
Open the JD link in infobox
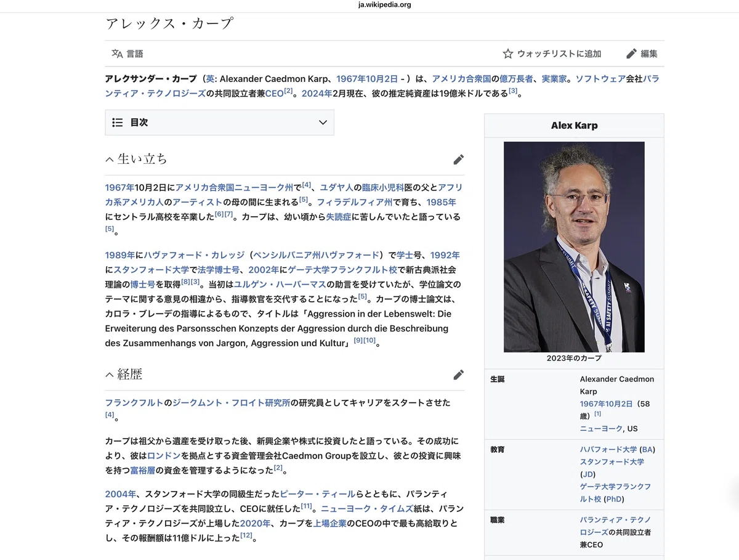(x=588, y=474)
